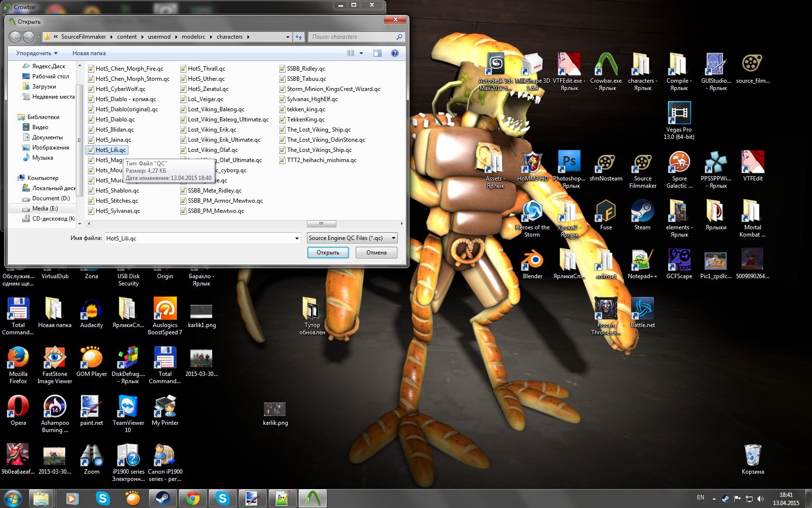Select file LoL_Veigar.qc
The width and height of the screenshot is (812, 508).
pos(202,99)
